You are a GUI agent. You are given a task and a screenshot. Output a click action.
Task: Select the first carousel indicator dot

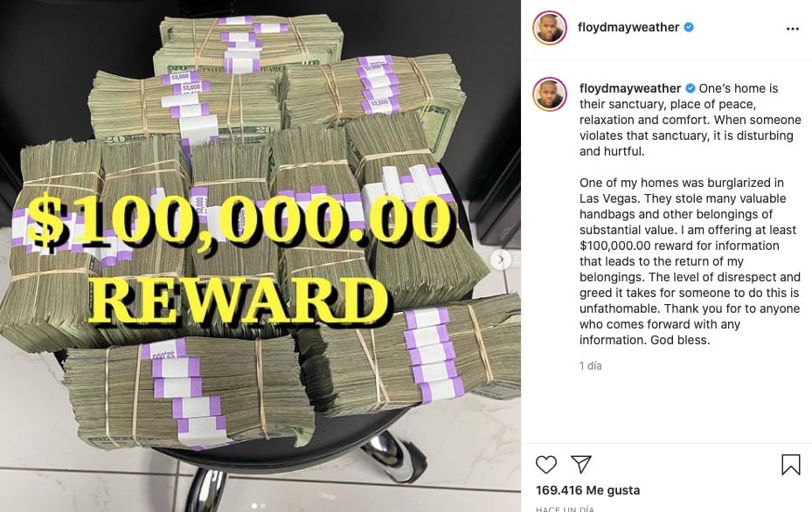click(x=254, y=506)
